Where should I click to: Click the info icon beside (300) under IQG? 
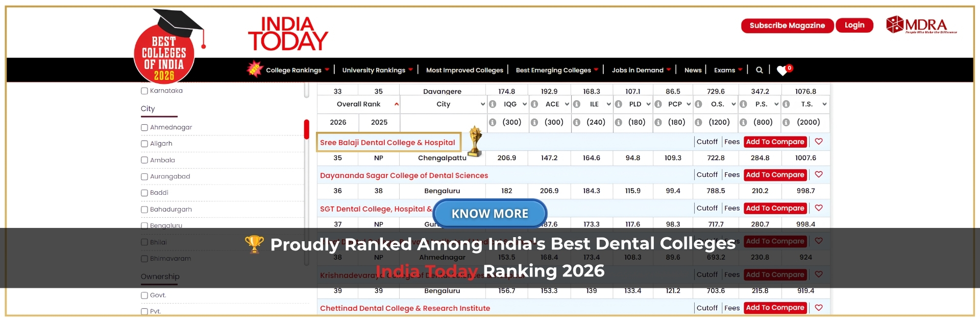pyautogui.click(x=493, y=123)
